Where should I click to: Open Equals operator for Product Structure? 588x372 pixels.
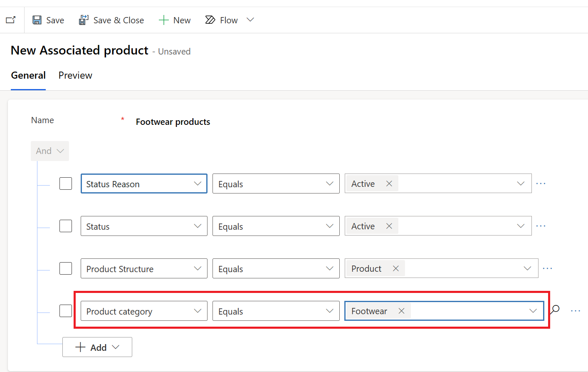(x=276, y=268)
